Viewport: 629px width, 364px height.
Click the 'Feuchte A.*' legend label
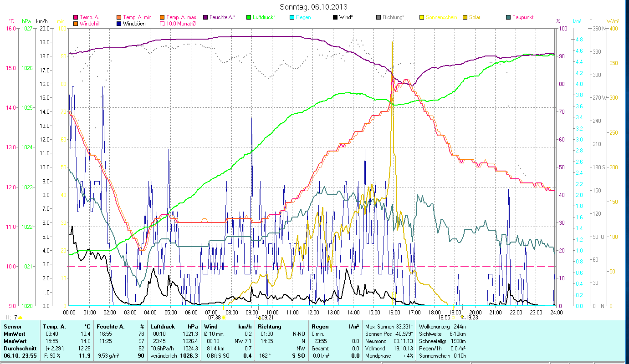coord(222,17)
